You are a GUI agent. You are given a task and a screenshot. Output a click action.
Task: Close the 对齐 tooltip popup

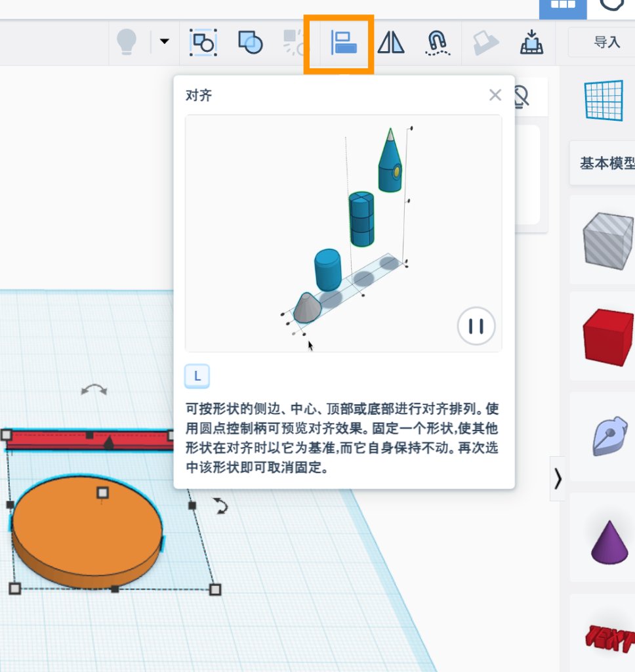click(495, 94)
